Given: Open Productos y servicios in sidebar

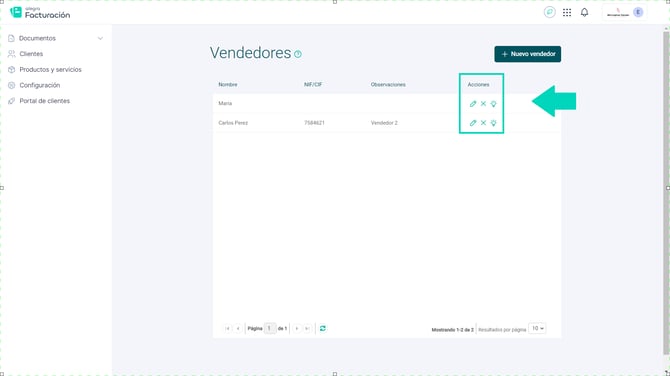Looking at the screenshot, I should coord(50,70).
